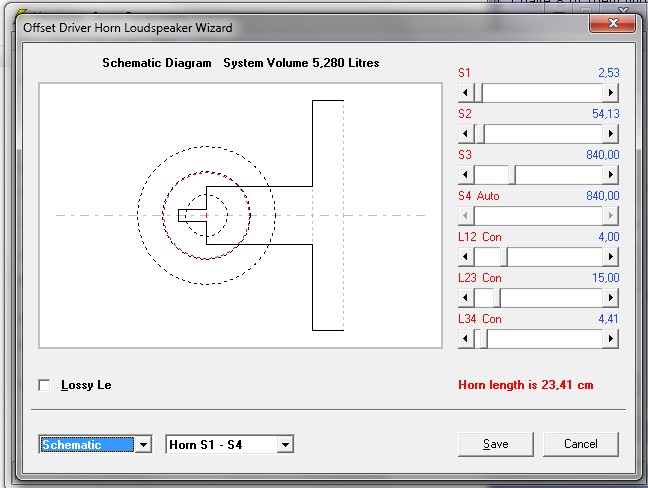Click the L23 Con slider thumb
This screenshot has width=648, height=488.
(x=497, y=298)
